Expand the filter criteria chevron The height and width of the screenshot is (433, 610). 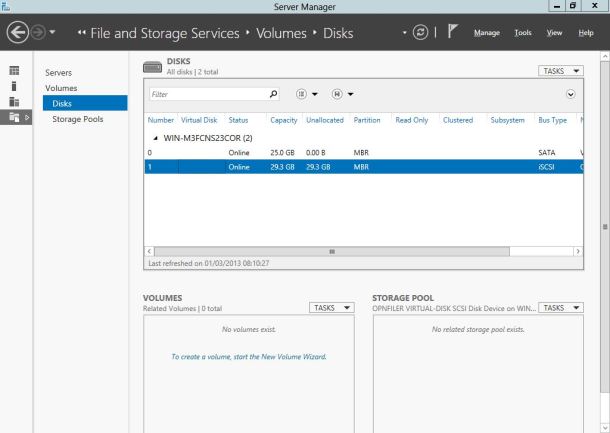(x=570, y=94)
